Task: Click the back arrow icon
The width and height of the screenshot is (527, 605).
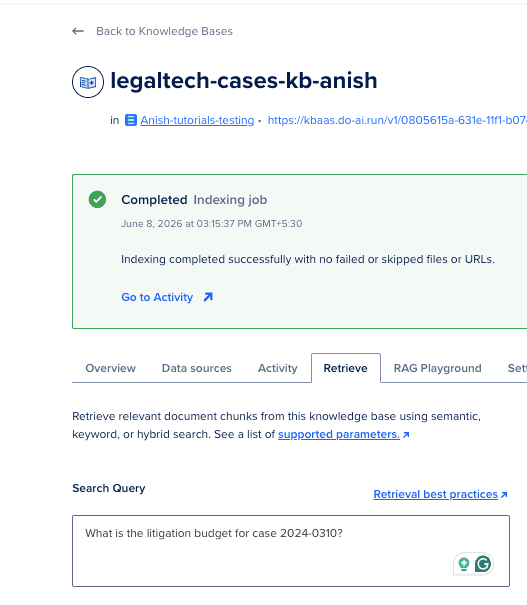Action: coord(78,31)
